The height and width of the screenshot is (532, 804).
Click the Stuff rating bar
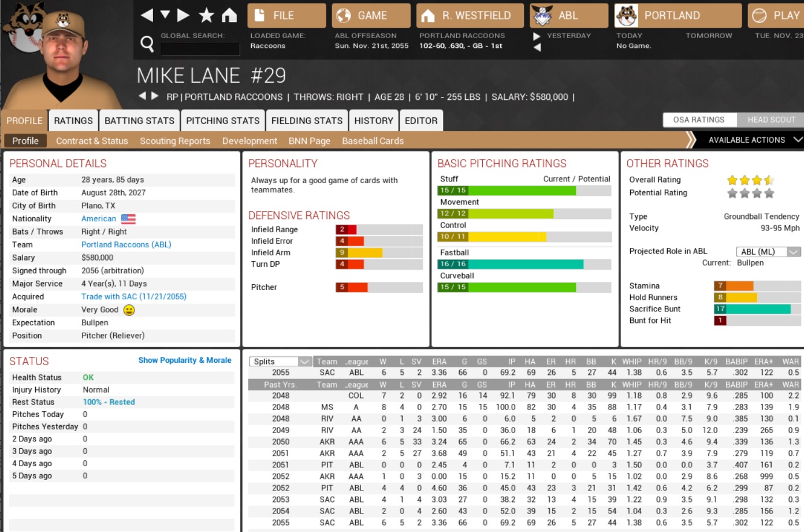pos(524,191)
